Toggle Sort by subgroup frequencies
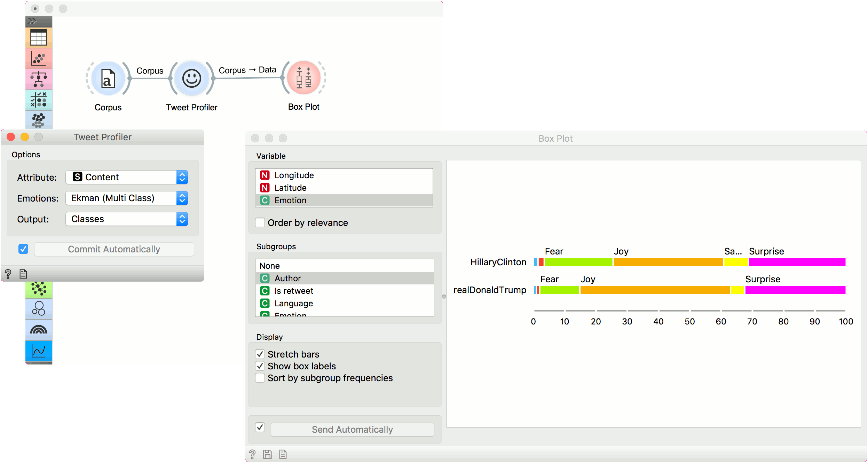The width and height of the screenshot is (868, 463). tap(260, 378)
